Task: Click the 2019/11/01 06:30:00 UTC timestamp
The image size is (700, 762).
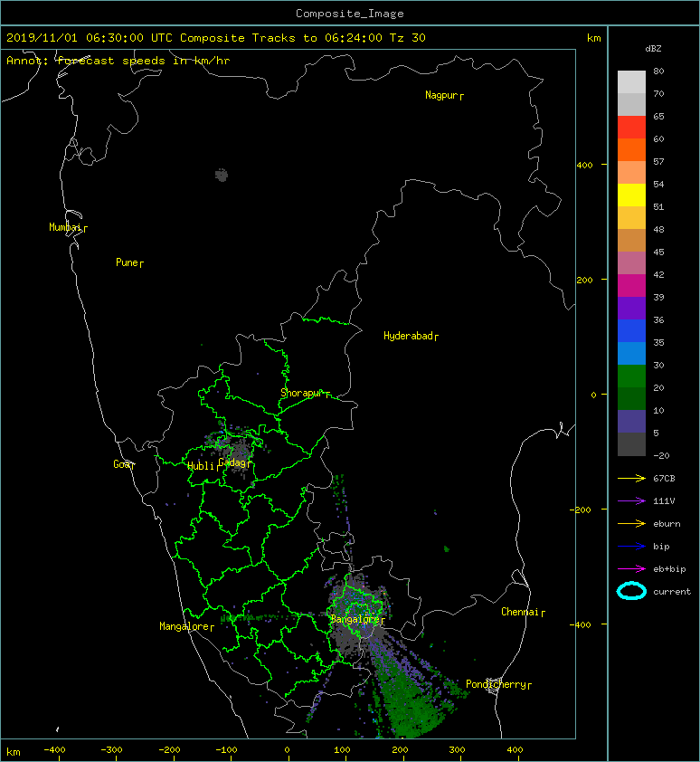Action: pyautogui.click(x=90, y=38)
